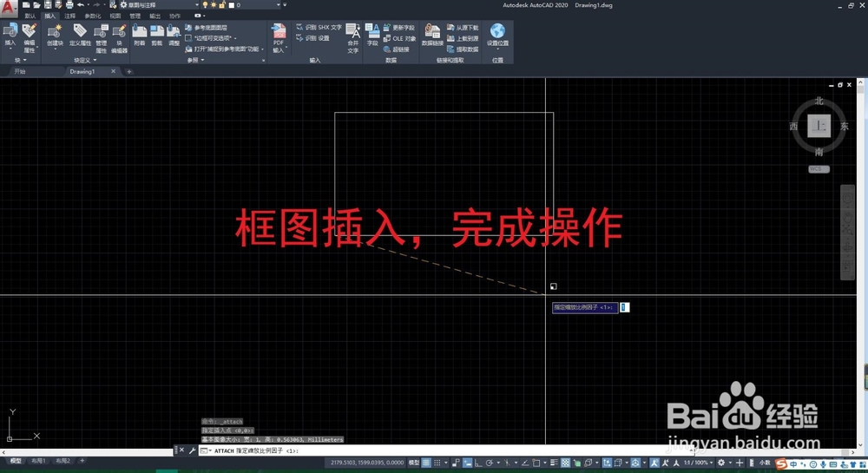
Task: Toggle 模型 space button in status bar
Action: point(413,463)
